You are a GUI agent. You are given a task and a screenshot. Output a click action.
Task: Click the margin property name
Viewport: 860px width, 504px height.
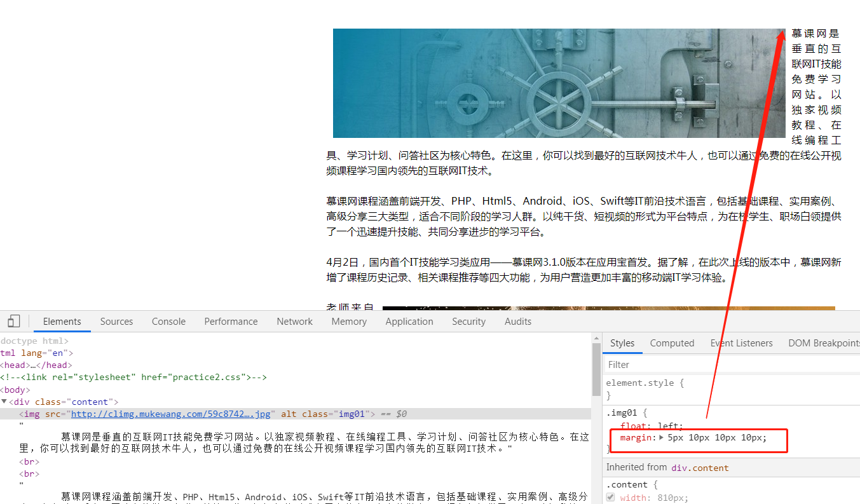pos(636,438)
